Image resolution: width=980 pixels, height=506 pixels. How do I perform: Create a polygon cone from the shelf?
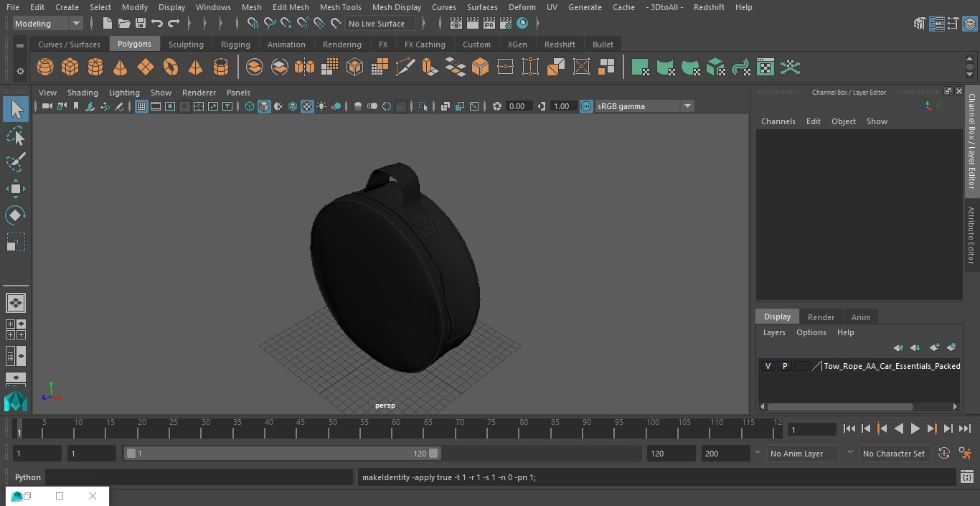[121, 67]
